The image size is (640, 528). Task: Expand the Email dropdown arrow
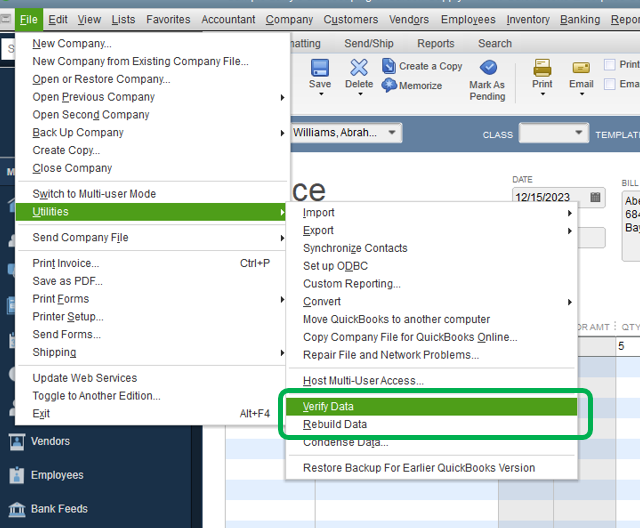[x=582, y=94]
